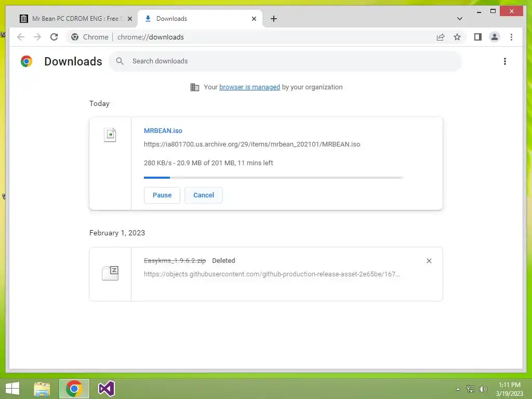Click the Easykms_1.9.6.2.zip file name
Screen dimensions: 532x399
point(175,261)
